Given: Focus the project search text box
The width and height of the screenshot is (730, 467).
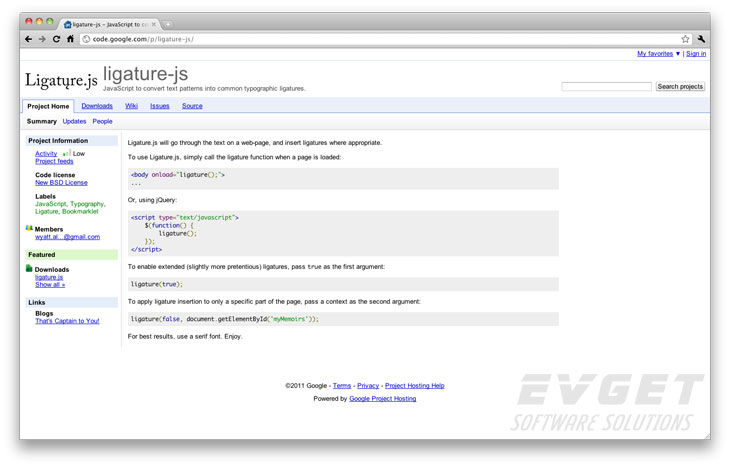Looking at the screenshot, I should click(606, 87).
